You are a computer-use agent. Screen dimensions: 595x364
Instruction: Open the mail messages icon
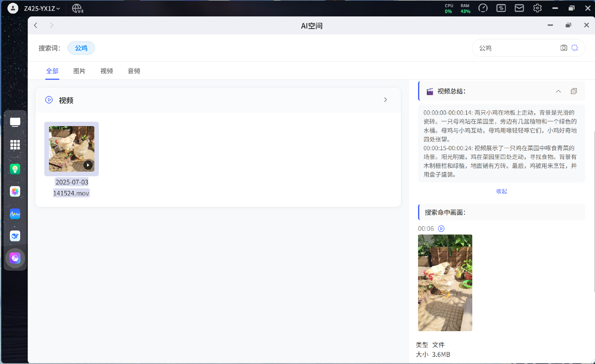pyautogui.click(x=519, y=8)
